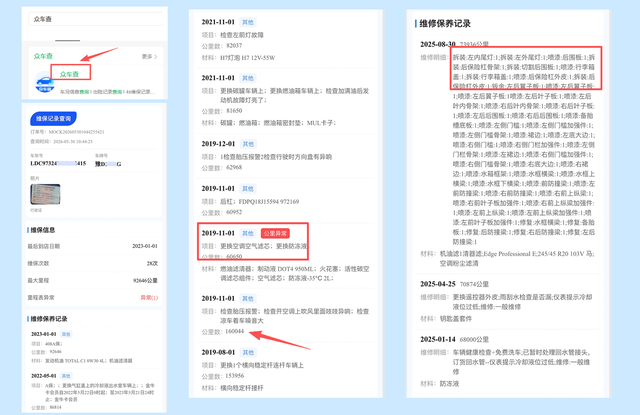Tap the 其他 tag on the 2022-05-01 record
640x415 pixels.
[x=66, y=375]
